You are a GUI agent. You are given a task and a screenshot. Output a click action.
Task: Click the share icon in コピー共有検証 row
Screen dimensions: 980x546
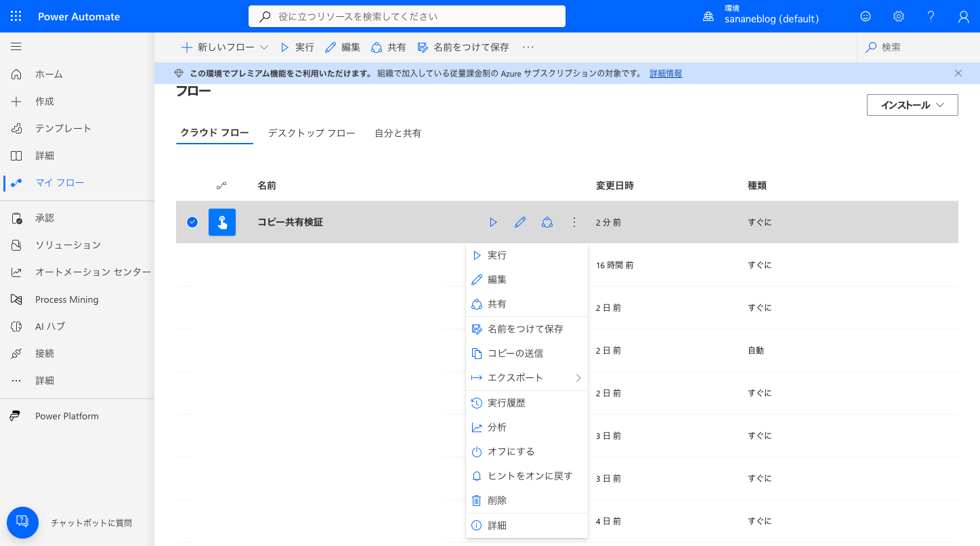(x=547, y=222)
